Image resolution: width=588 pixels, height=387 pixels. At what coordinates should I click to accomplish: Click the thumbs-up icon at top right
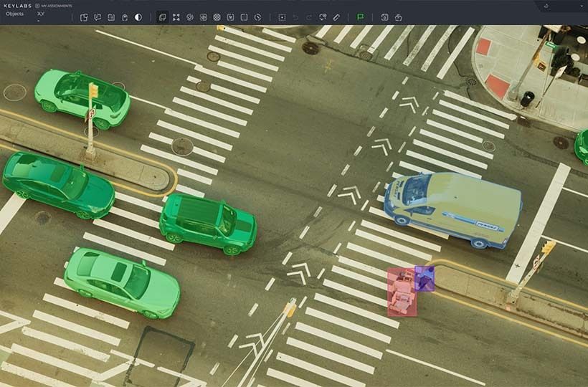tap(546, 6)
